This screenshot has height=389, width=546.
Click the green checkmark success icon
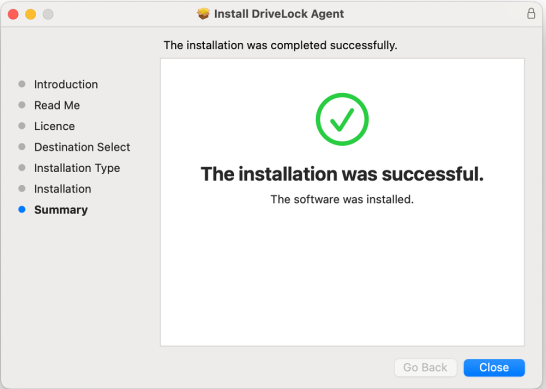342,119
